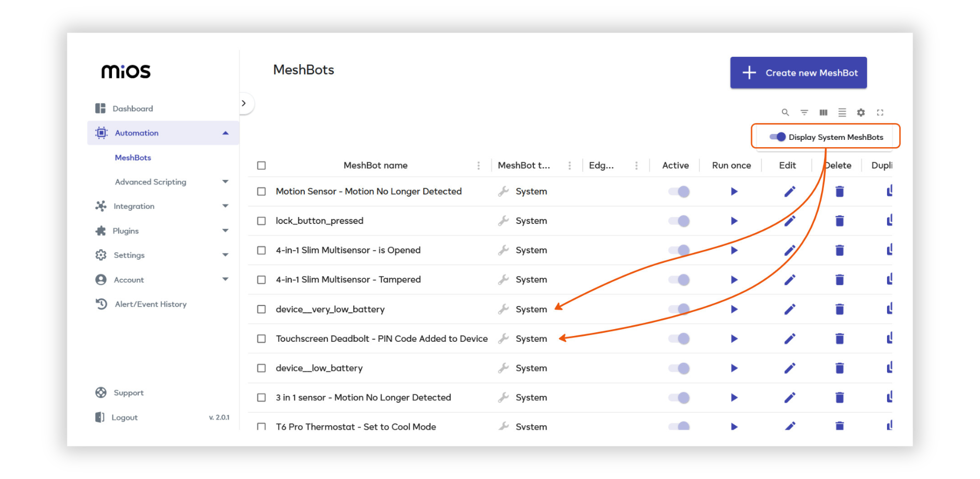Open table settings gear
Screen dimensions: 980x479
861,113
